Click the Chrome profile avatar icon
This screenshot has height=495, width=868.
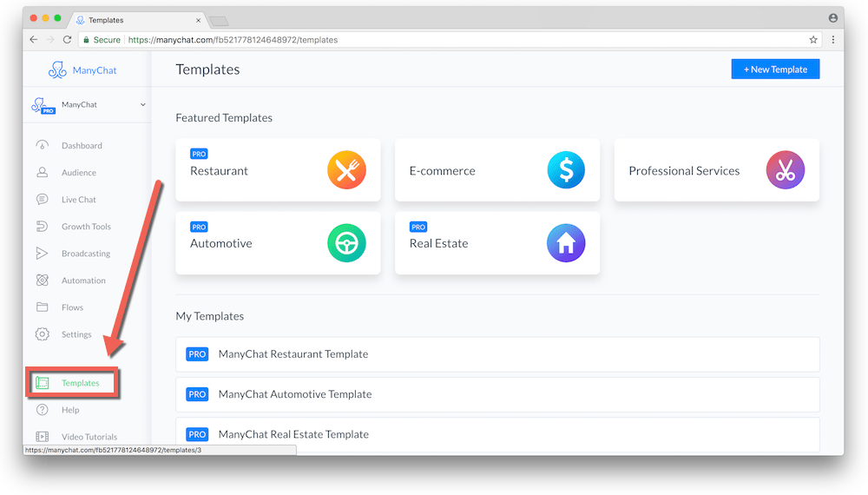point(833,18)
